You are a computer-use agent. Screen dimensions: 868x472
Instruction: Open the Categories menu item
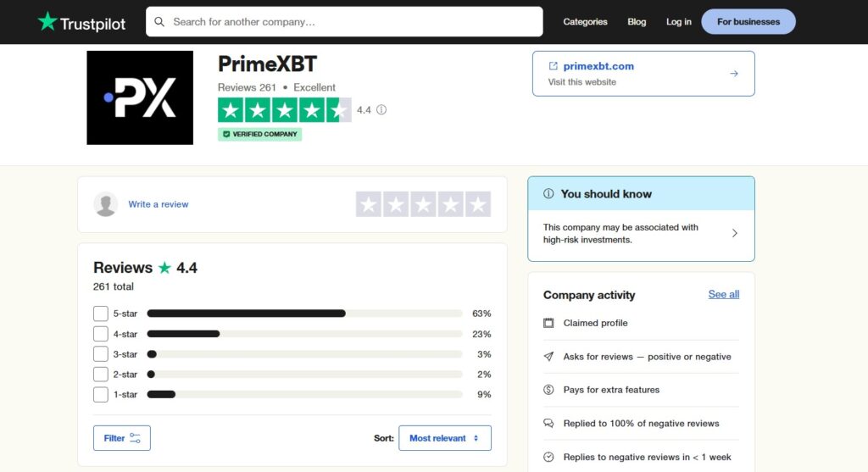click(585, 21)
